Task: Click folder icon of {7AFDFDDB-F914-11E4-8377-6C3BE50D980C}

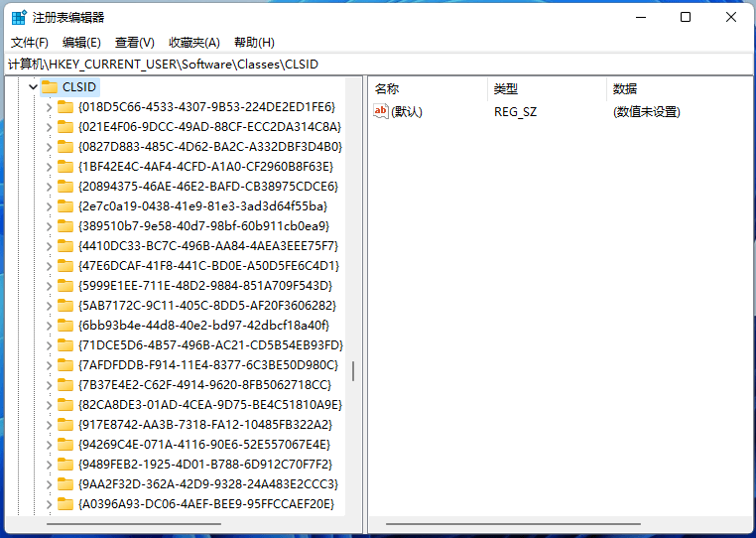Action: tap(65, 365)
